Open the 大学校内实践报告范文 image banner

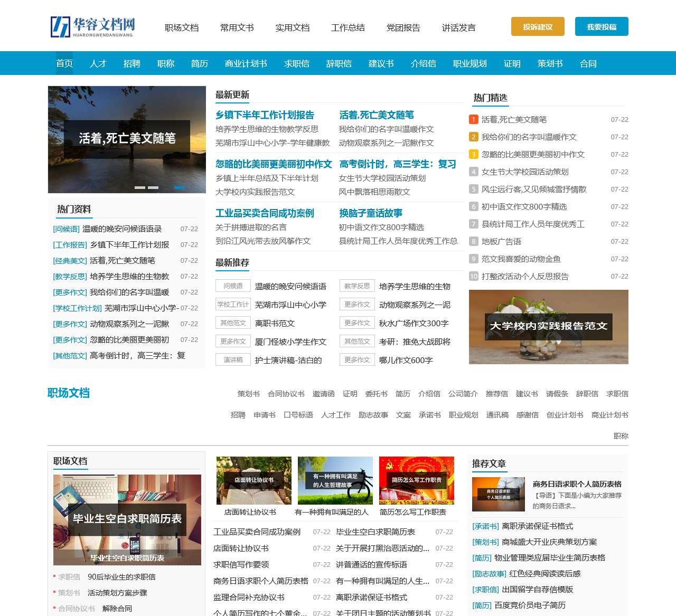click(x=549, y=327)
